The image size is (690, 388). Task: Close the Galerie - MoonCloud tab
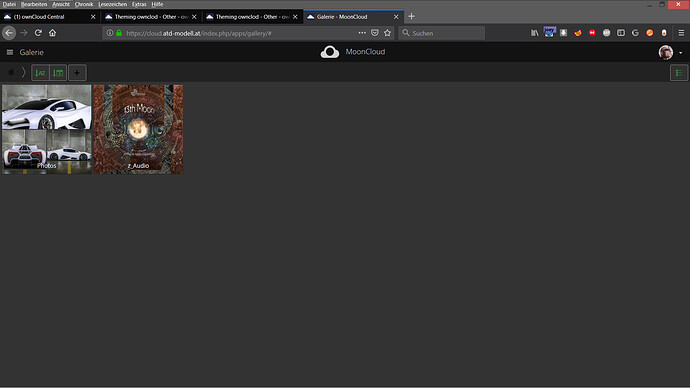pyautogui.click(x=396, y=17)
